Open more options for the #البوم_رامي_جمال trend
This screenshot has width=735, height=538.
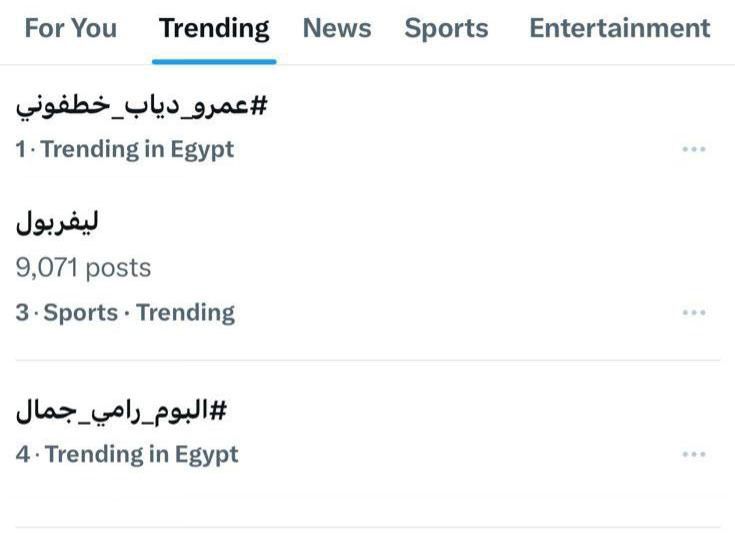coord(694,455)
